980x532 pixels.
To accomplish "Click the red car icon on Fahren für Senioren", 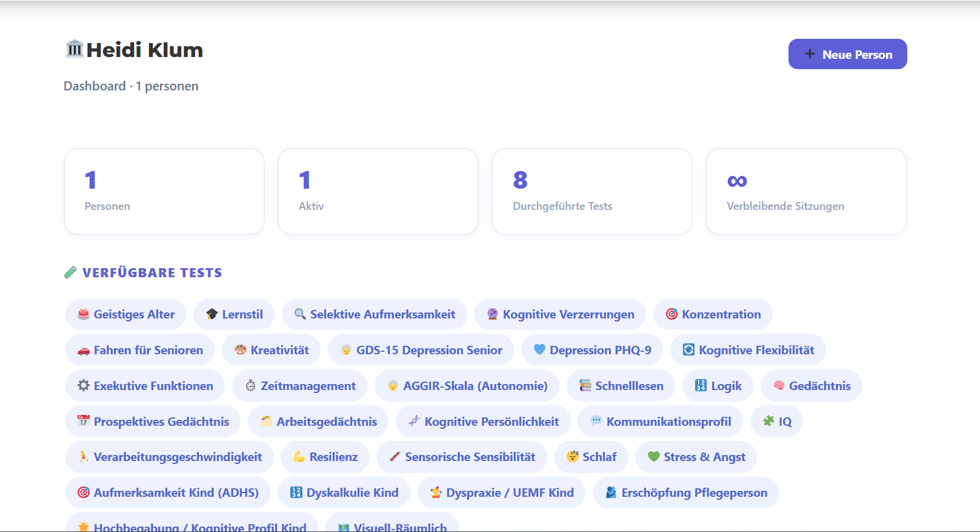I will pos(84,351).
